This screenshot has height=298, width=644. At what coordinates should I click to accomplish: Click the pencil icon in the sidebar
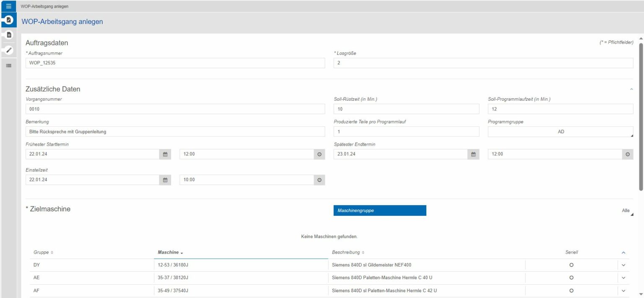click(x=8, y=50)
